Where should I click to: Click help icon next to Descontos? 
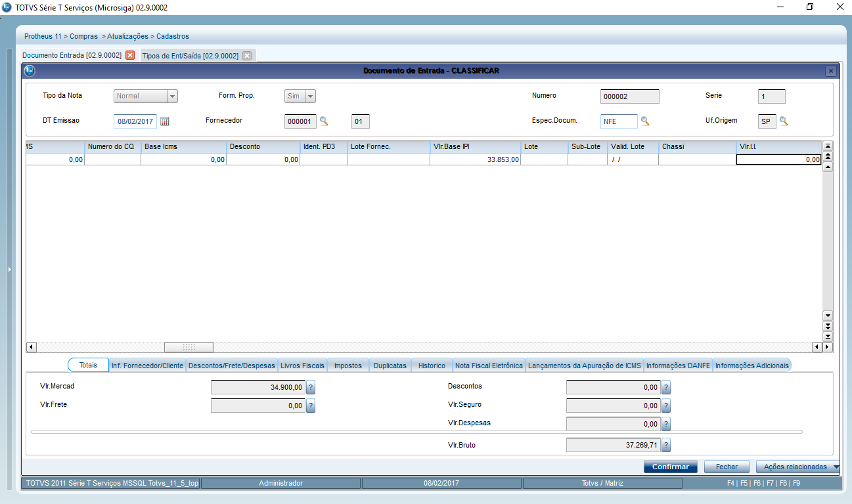[x=666, y=388]
